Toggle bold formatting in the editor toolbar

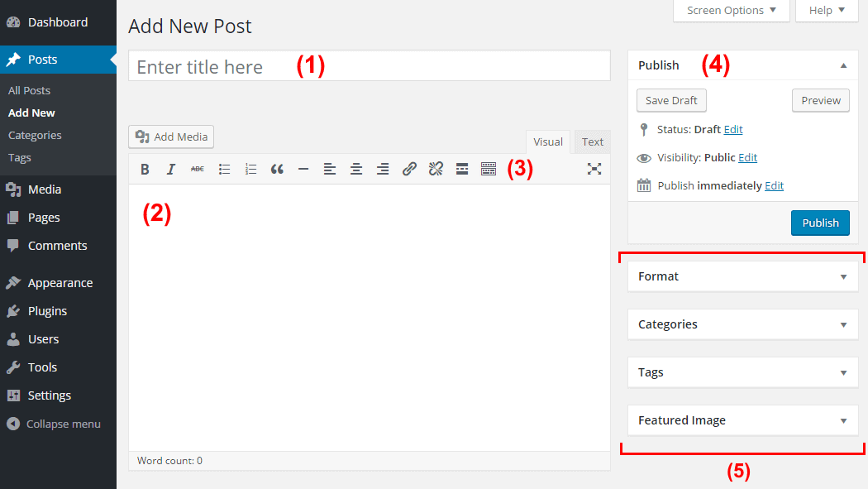145,169
